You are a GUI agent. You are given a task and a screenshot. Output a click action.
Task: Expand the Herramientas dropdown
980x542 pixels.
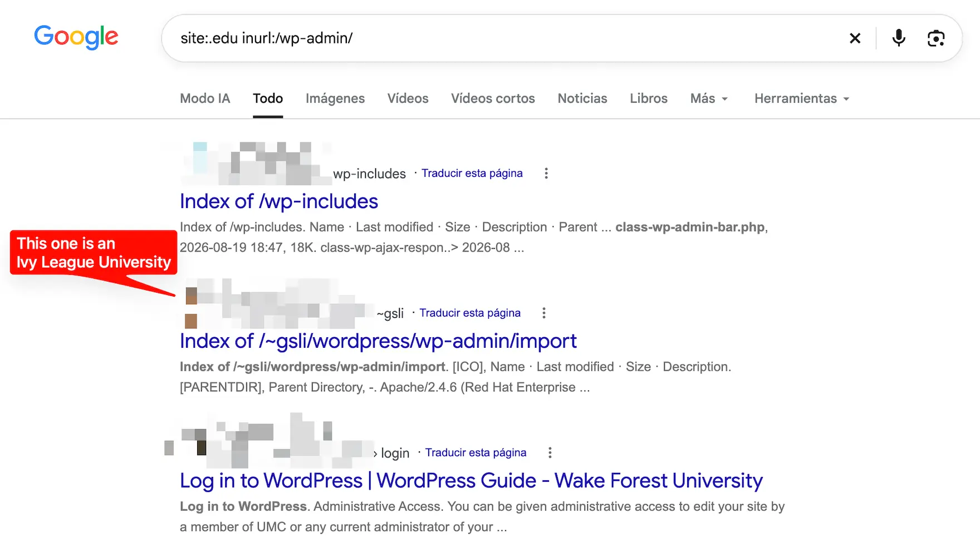click(802, 98)
